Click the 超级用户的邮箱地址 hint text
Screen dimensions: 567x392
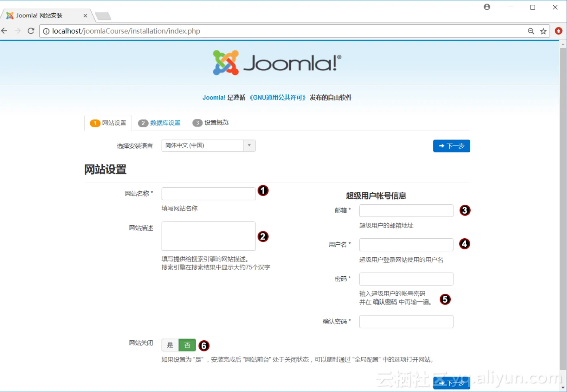pyautogui.click(x=386, y=226)
